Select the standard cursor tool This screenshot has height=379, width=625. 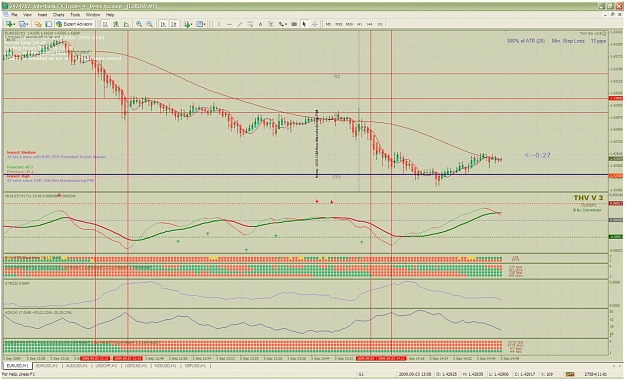[304, 24]
